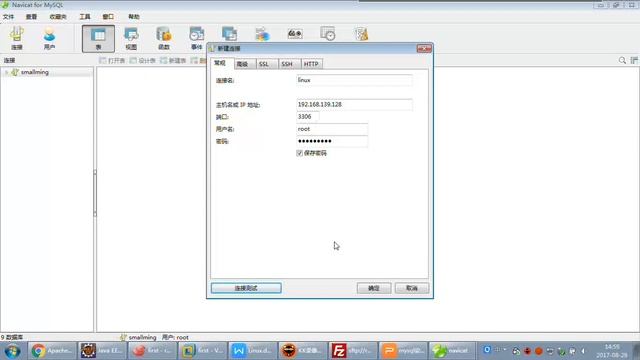Expand the smallming connection node

click(x=6, y=72)
